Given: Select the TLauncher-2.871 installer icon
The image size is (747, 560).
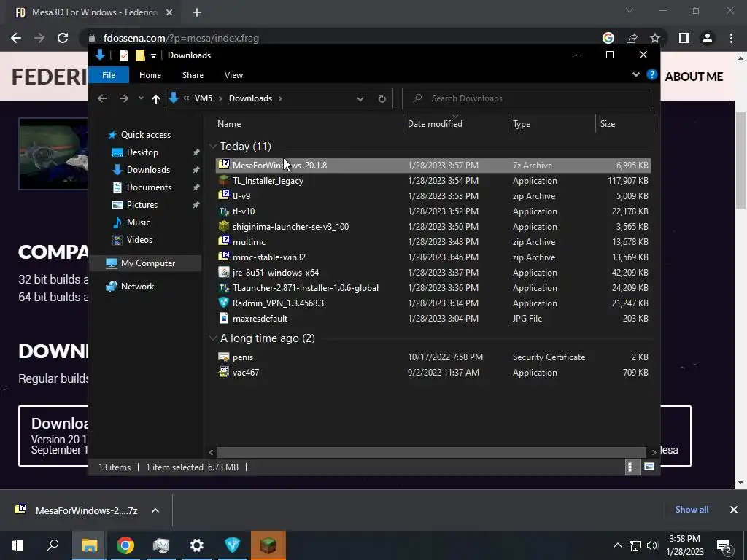Looking at the screenshot, I should point(224,287).
